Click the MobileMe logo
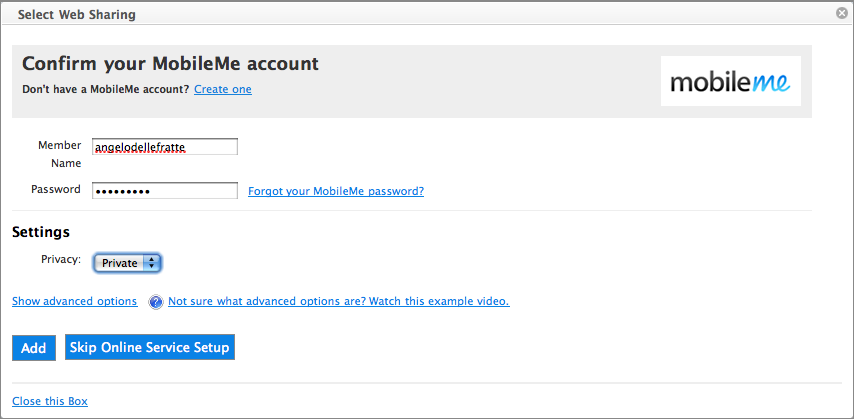The image size is (854, 419). pos(730,82)
